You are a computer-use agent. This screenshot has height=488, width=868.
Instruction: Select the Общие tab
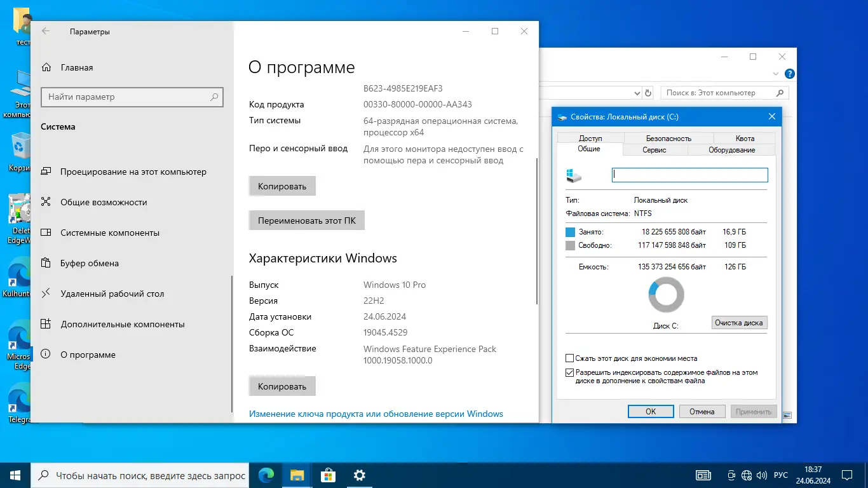point(589,149)
